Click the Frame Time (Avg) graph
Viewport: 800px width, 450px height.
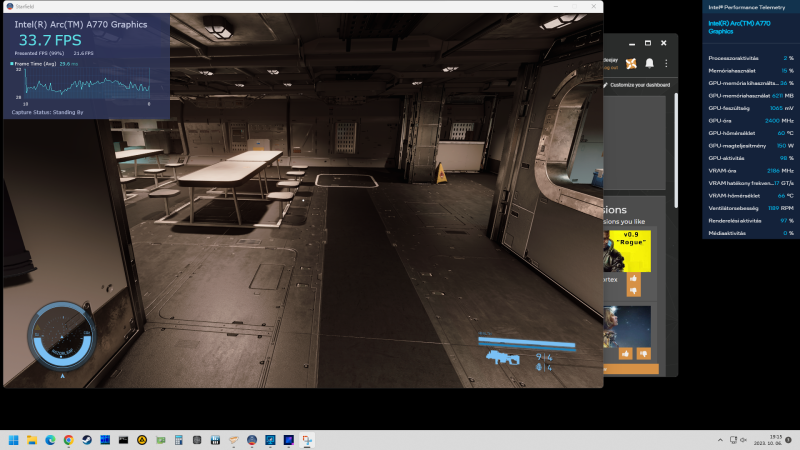[87, 83]
